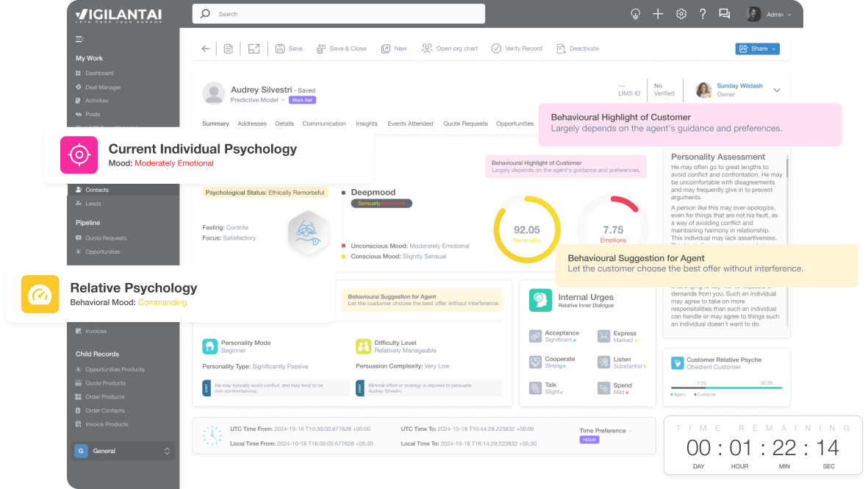
Task: Click the lightbulb ideas icon
Action: 636,15
